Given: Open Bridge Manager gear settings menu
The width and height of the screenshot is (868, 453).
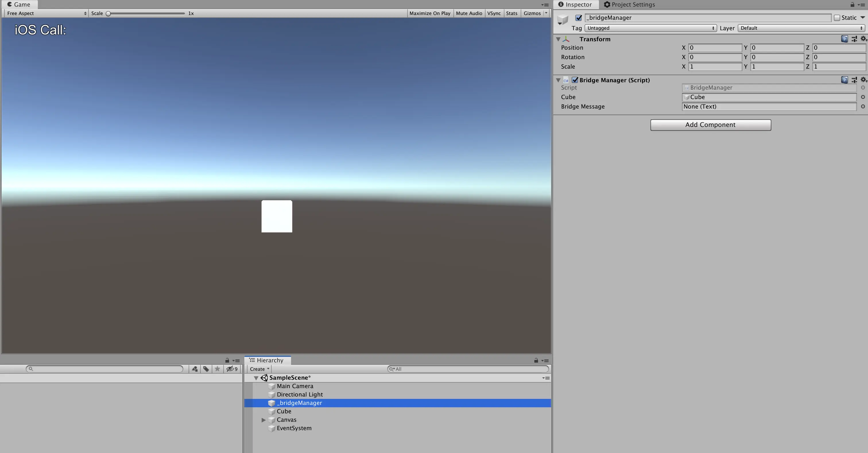Looking at the screenshot, I should (x=863, y=80).
